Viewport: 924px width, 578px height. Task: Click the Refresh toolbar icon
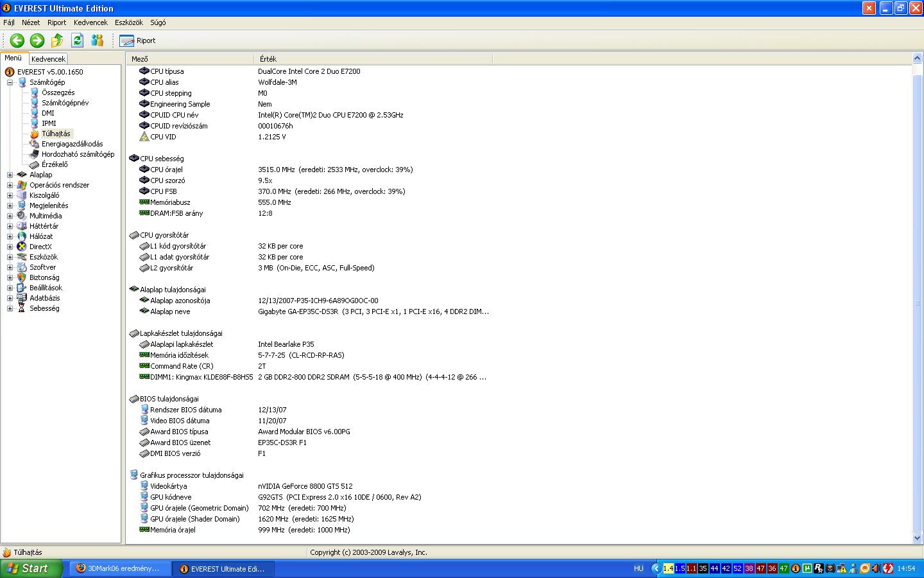pos(78,40)
